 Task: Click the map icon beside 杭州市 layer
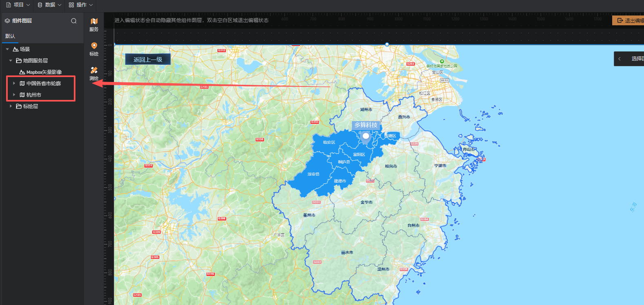(22, 95)
